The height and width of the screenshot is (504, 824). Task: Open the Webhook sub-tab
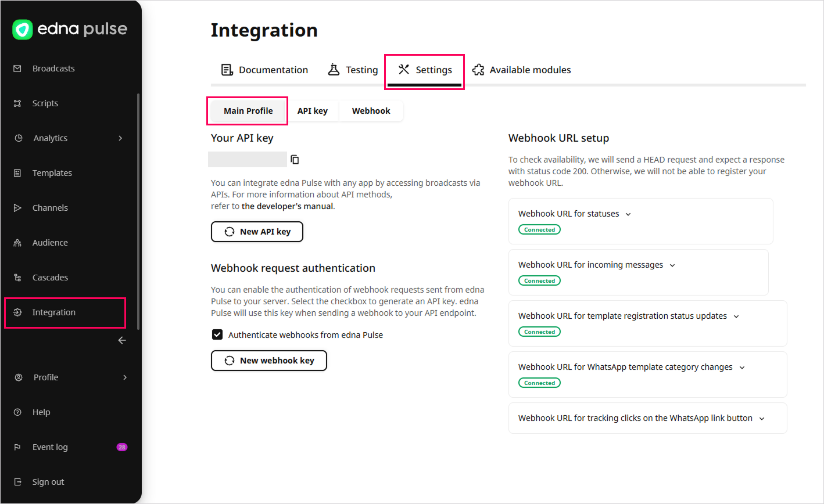(x=371, y=111)
